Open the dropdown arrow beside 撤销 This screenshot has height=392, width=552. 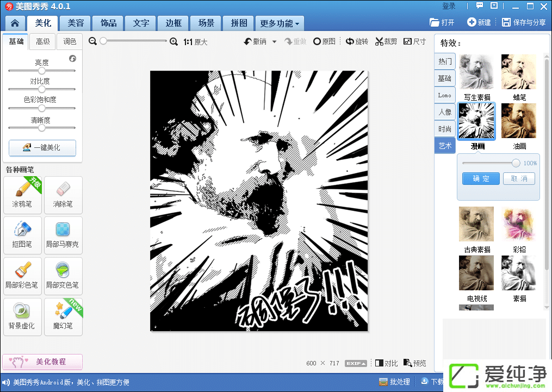coord(275,42)
